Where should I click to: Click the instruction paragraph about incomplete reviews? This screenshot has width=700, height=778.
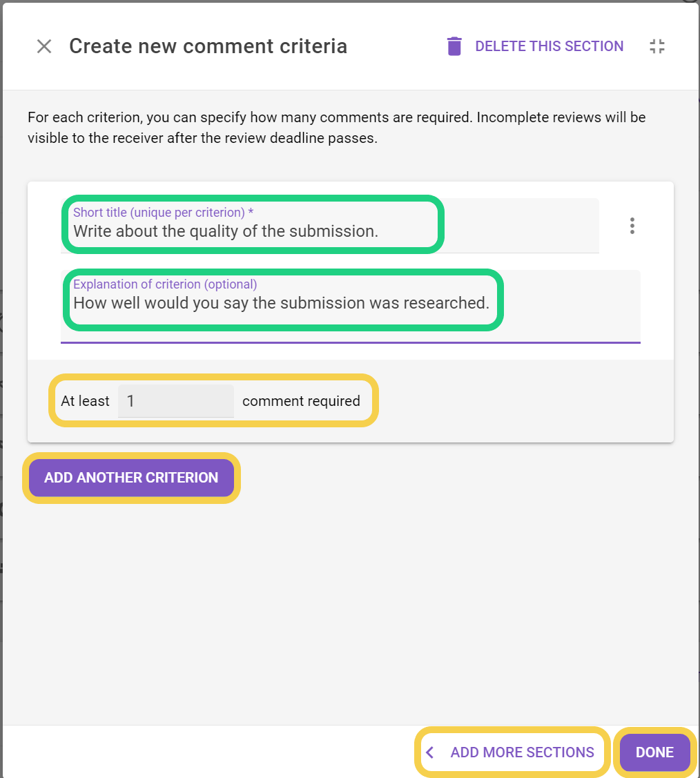[x=336, y=127]
